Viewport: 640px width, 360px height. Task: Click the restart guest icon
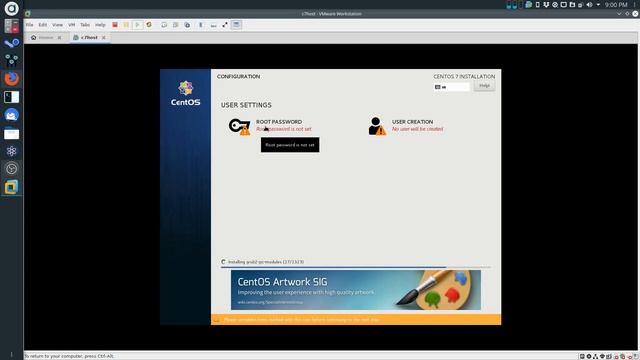pos(149,25)
